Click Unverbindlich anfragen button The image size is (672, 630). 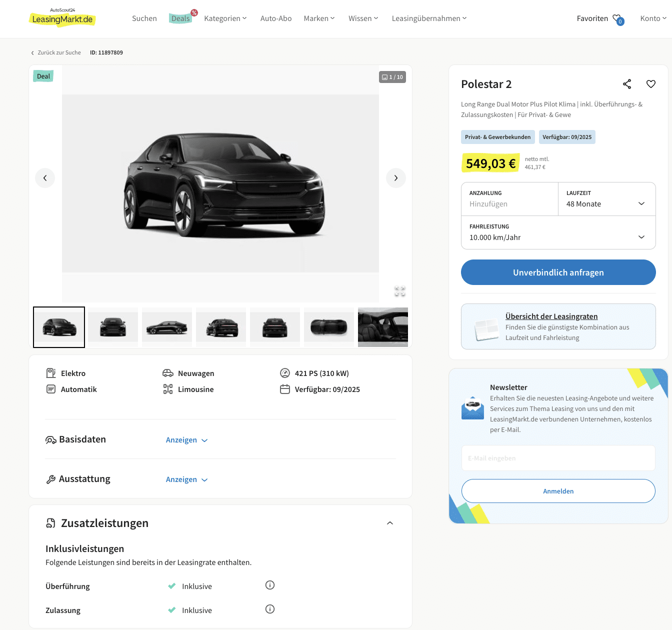point(558,272)
